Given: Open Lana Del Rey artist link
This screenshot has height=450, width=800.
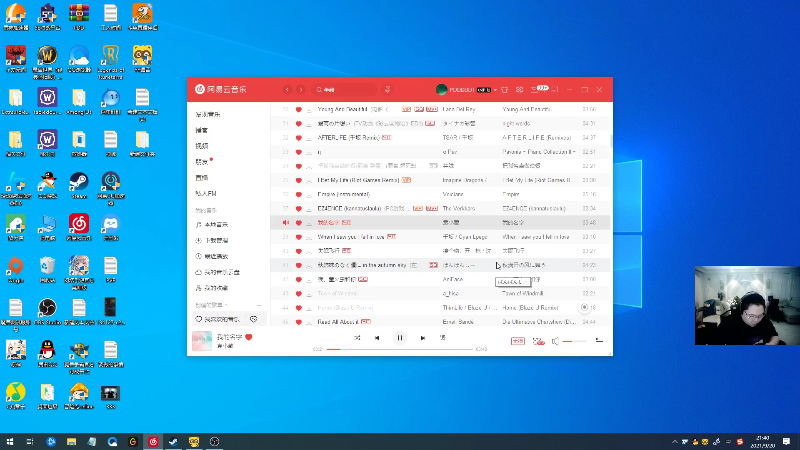Looking at the screenshot, I should point(459,109).
